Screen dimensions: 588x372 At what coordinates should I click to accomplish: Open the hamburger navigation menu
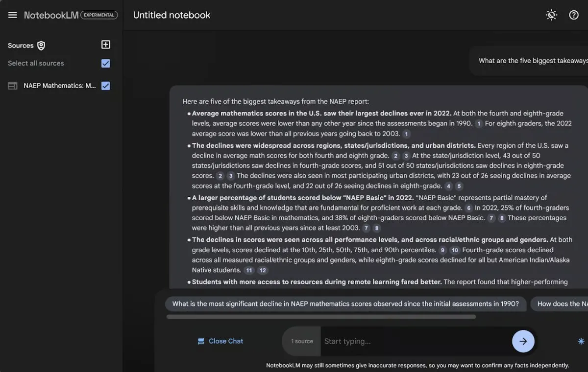click(13, 15)
